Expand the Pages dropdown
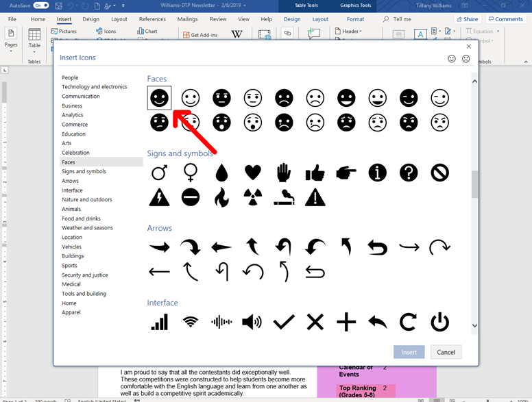Image resolution: width=532 pixels, height=402 pixels. point(12,45)
